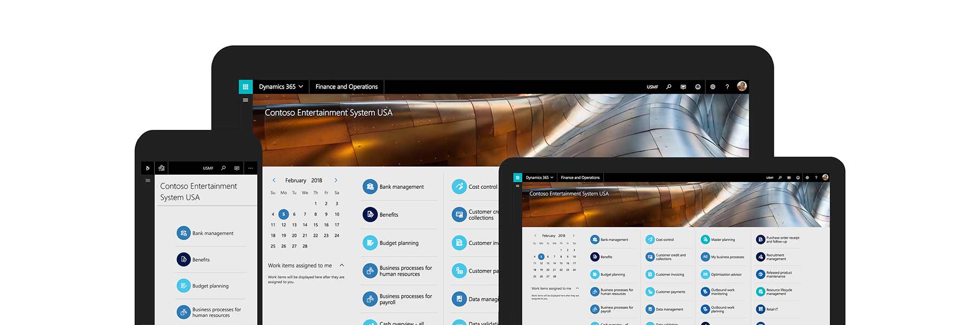Expand Dynamics 365 dropdown on small tablet

tap(539, 177)
